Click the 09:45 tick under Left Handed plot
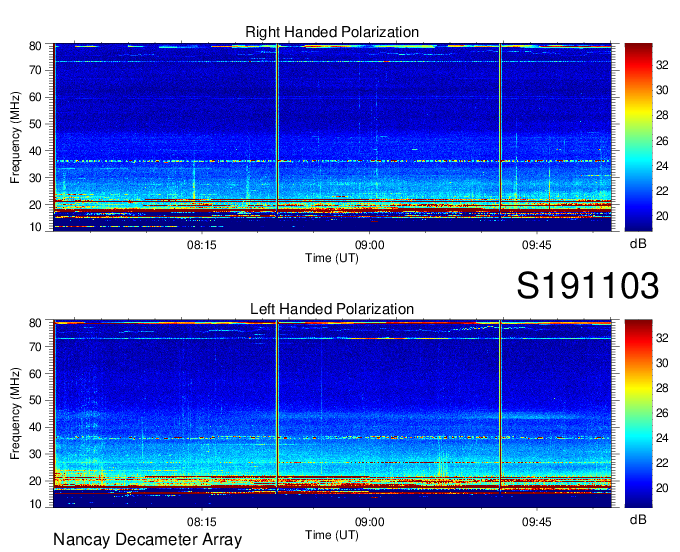This screenshot has width=680, height=552. (536, 522)
